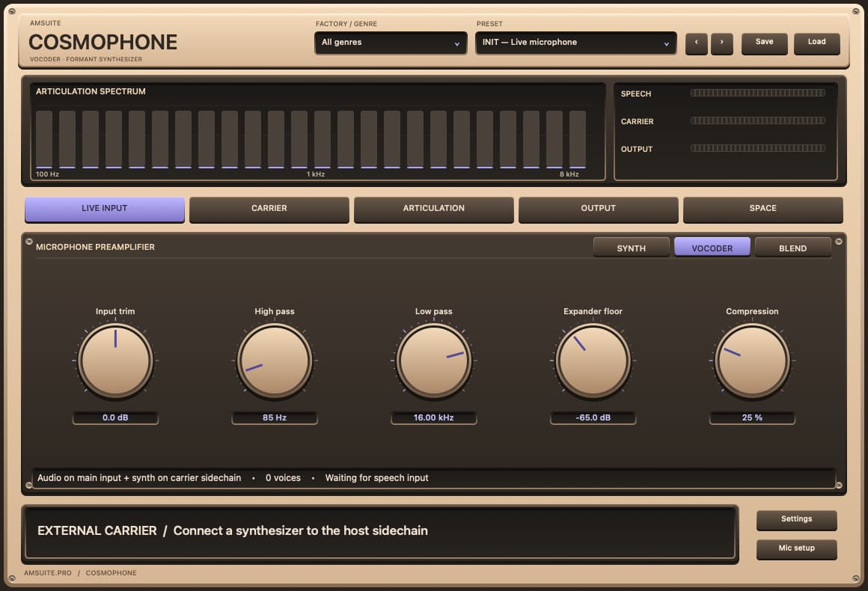Screen dimensions: 868x591
Task: Click the 16.00 kHz low pass value field
Action: pos(434,417)
